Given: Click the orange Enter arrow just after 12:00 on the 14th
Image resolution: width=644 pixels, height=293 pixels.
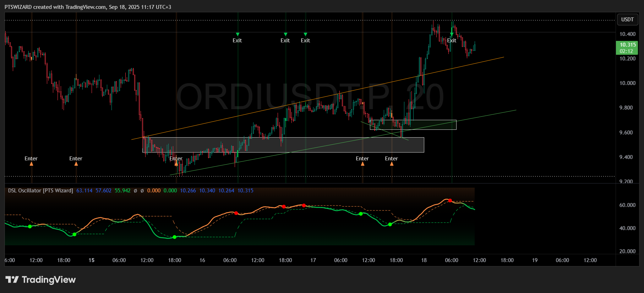Looking at the screenshot, I should (31, 164).
